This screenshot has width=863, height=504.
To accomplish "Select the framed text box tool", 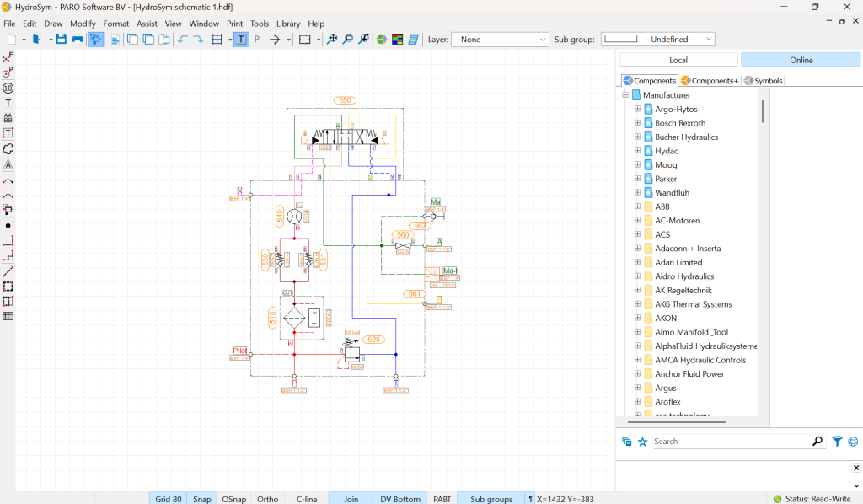I will point(8,132).
